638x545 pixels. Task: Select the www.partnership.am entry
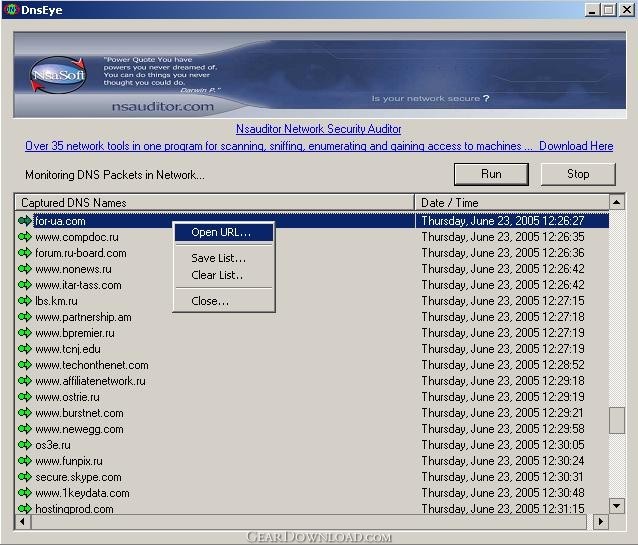point(83,317)
